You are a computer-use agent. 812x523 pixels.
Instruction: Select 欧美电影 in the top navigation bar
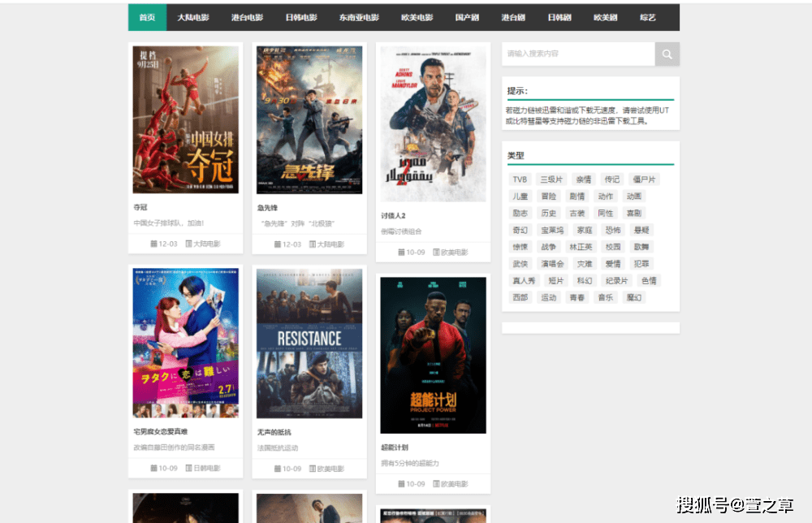[x=417, y=18]
